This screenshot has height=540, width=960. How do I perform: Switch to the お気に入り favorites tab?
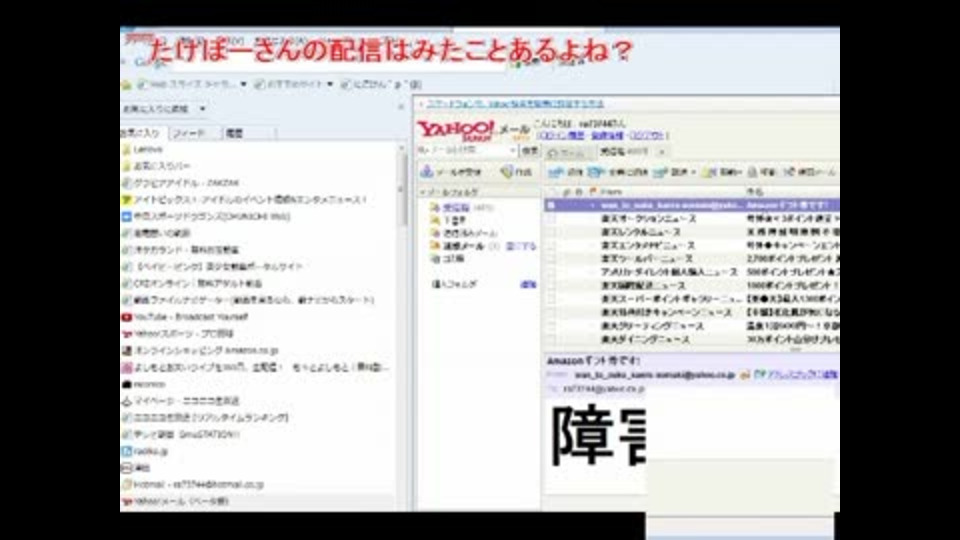tap(141, 133)
